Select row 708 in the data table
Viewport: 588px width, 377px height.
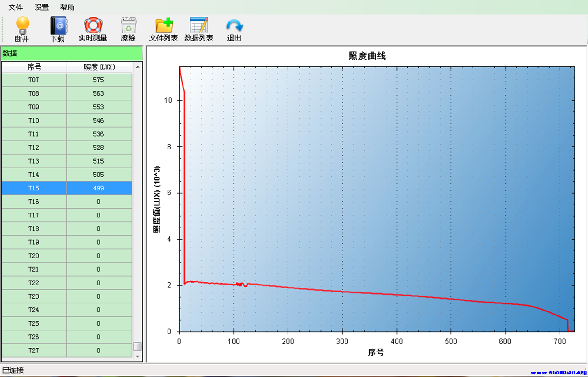coord(67,93)
